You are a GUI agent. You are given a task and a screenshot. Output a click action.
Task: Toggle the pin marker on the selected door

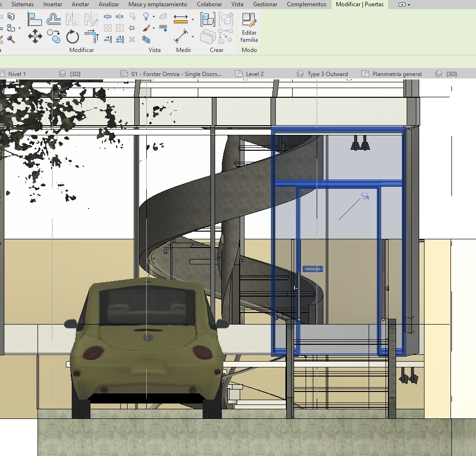point(365,195)
